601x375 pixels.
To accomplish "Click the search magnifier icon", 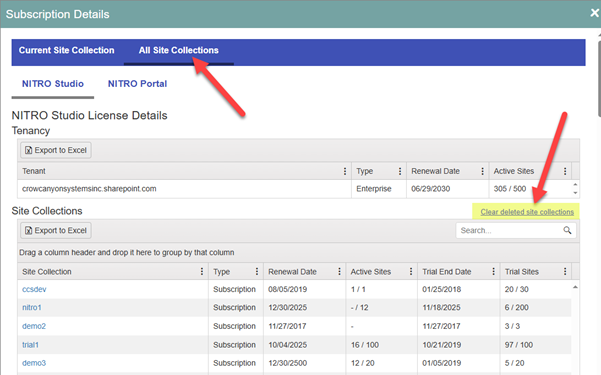I will (x=567, y=230).
